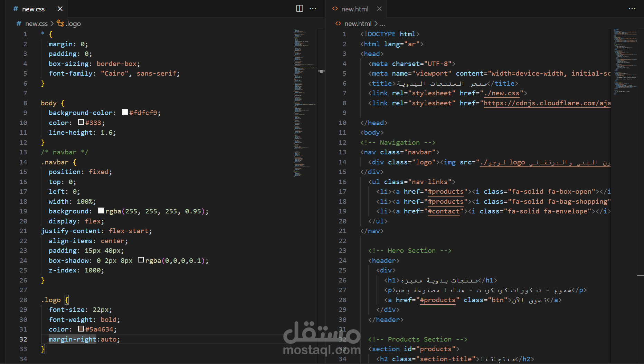Click the .navbar selector in new.css
644x364 pixels.
click(55, 162)
